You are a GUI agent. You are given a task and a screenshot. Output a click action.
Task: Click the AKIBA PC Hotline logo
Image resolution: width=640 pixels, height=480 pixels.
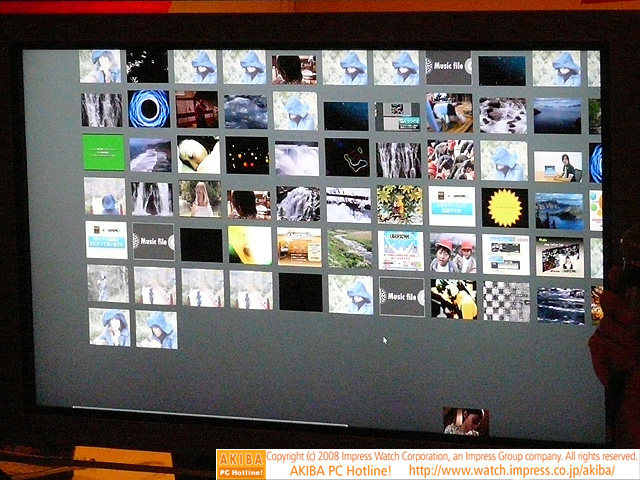pos(240,464)
